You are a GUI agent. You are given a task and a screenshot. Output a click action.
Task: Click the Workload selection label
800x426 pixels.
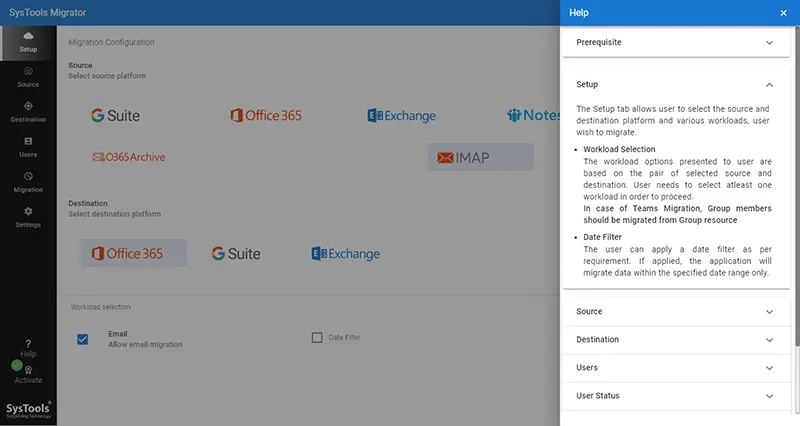[x=101, y=307]
